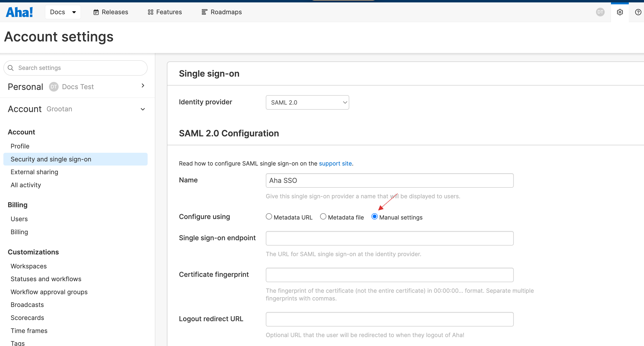Open Users under Billing section
This screenshot has width=644, height=346.
19,219
